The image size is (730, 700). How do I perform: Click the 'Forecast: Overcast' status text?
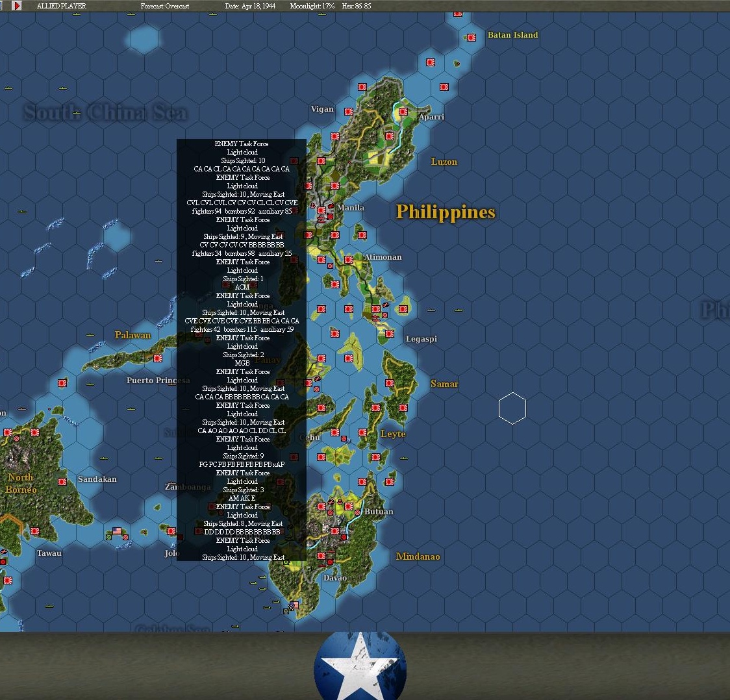point(165,6)
